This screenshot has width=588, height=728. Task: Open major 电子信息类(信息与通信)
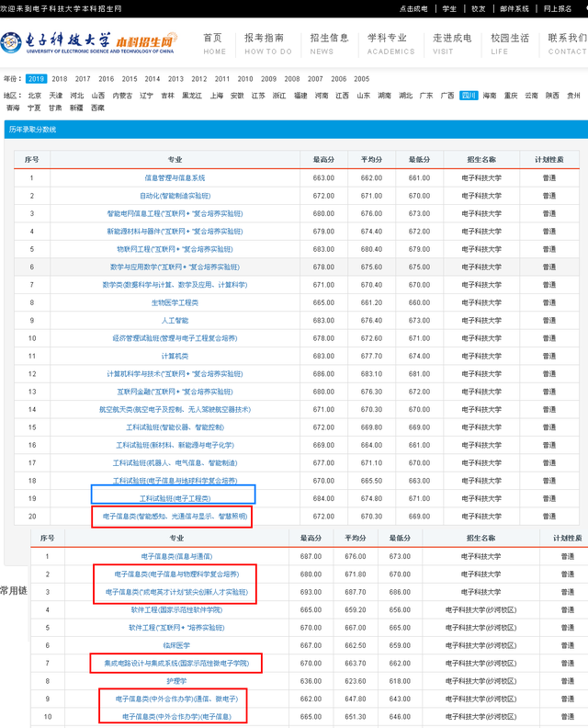coord(176,556)
